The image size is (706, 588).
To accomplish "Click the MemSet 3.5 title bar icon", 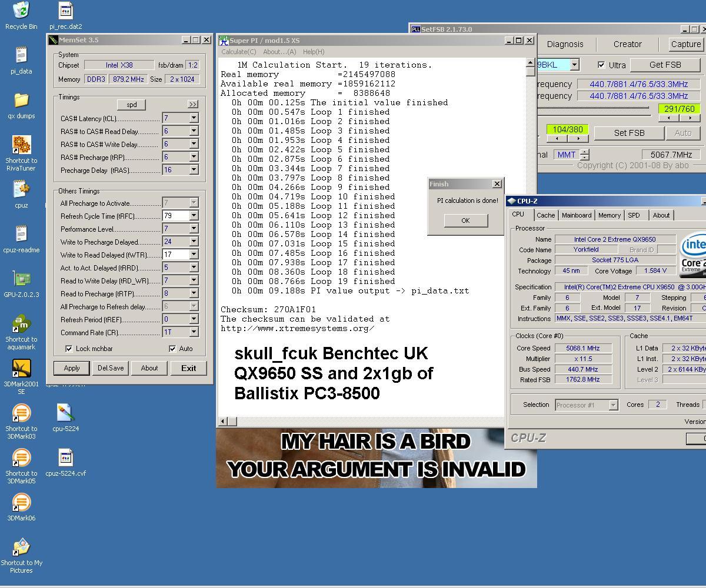I will pos(54,40).
